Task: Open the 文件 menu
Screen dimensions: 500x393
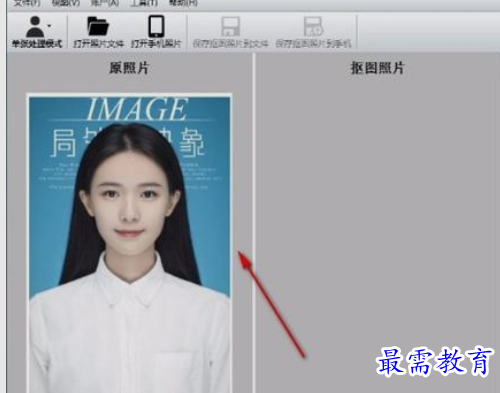Action: pos(27,3)
